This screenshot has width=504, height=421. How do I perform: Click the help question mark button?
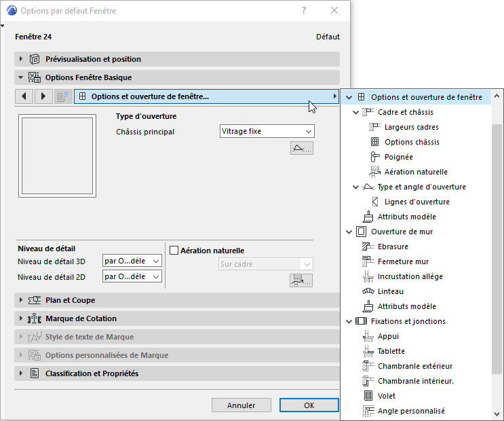pyautogui.click(x=304, y=11)
